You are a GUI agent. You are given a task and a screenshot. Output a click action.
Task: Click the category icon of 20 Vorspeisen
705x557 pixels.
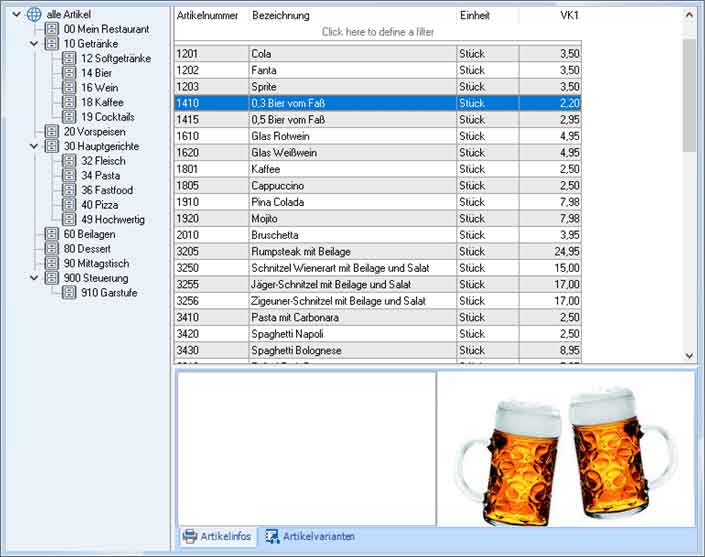pos(52,132)
